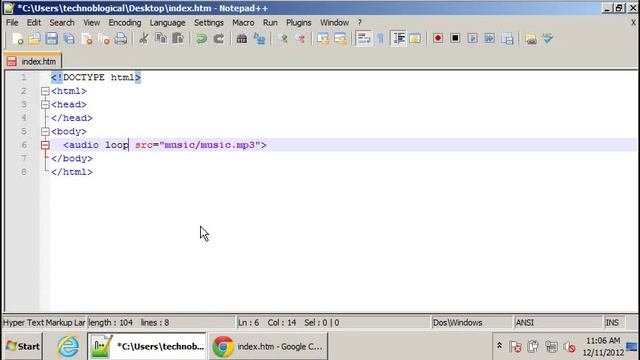Undo last edit with the green arrow

(201, 39)
